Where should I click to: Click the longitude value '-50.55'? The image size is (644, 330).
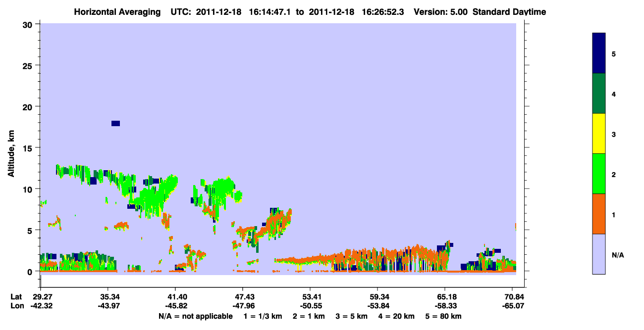click(x=310, y=306)
